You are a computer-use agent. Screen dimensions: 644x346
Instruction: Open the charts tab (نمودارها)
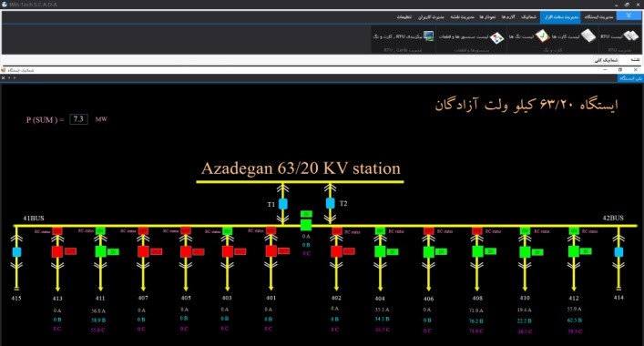point(487,16)
